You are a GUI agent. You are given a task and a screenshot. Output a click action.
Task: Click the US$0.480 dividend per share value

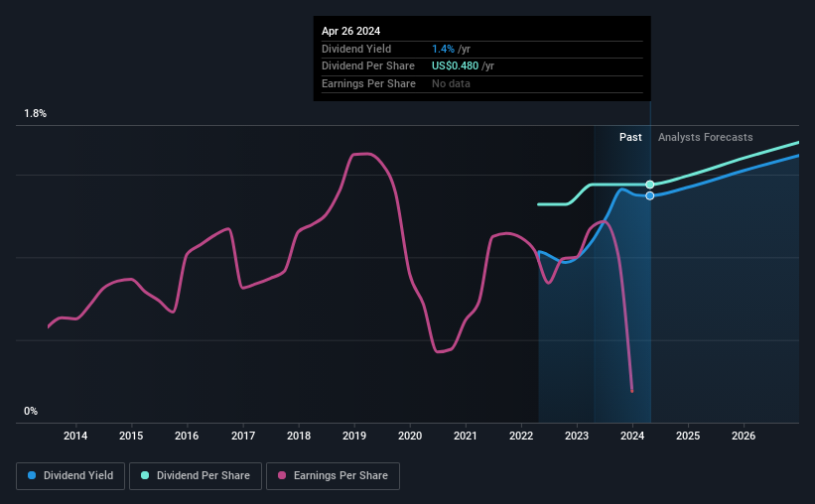pyautogui.click(x=455, y=66)
